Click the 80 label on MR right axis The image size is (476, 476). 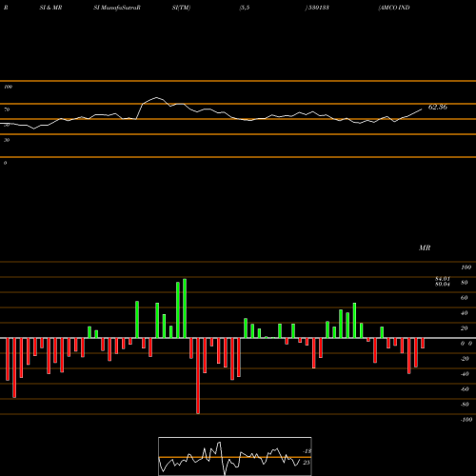tap(464, 283)
